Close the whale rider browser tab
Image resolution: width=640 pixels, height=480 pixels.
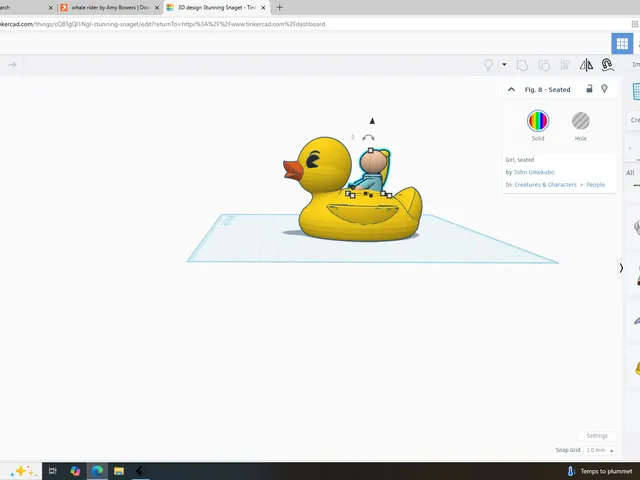tap(157, 8)
